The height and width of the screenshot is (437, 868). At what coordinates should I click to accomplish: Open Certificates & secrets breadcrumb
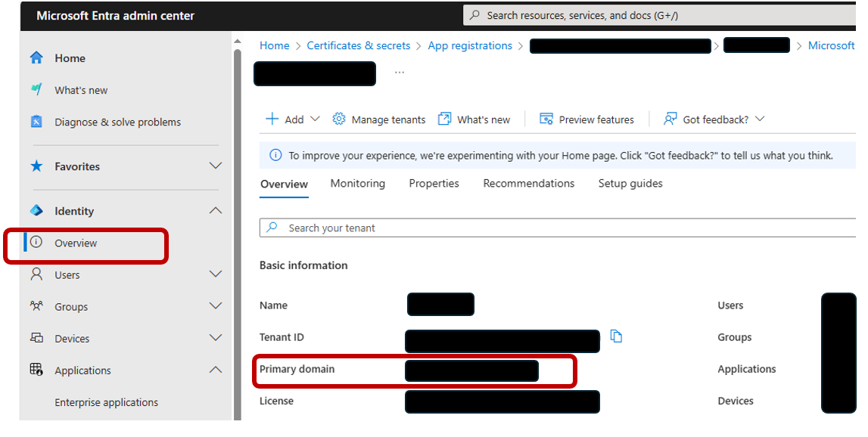coord(359,45)
